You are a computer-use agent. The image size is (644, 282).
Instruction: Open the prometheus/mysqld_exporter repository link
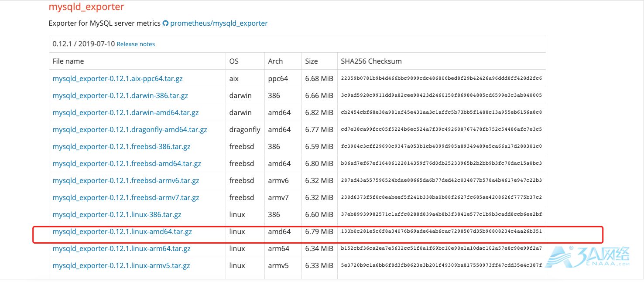pos(219,23)
